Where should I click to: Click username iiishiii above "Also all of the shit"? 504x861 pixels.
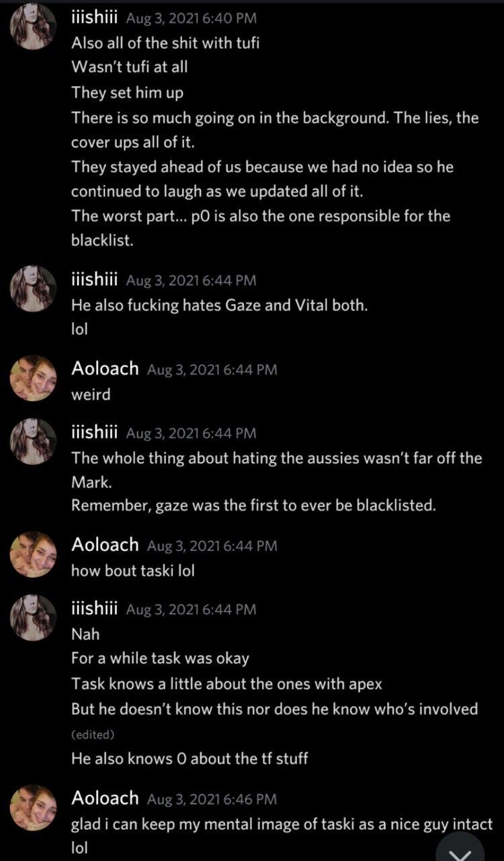pos(95,19)
